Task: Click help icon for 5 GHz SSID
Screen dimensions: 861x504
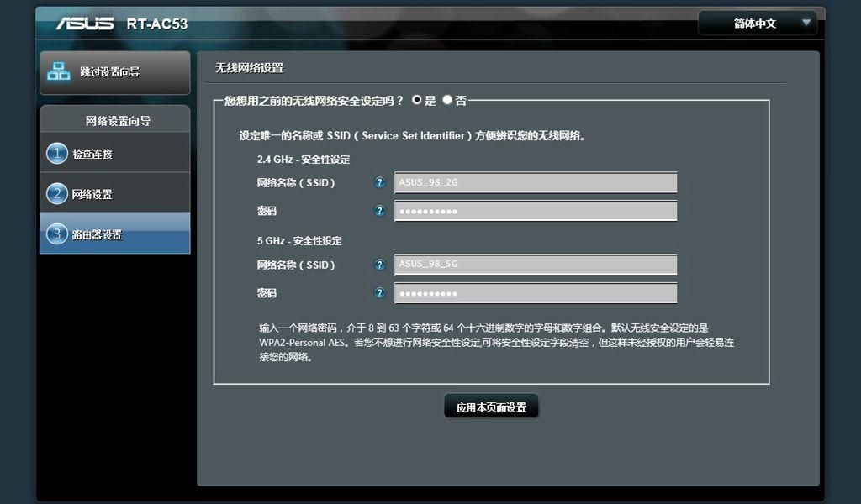Action: click(379, 265)
